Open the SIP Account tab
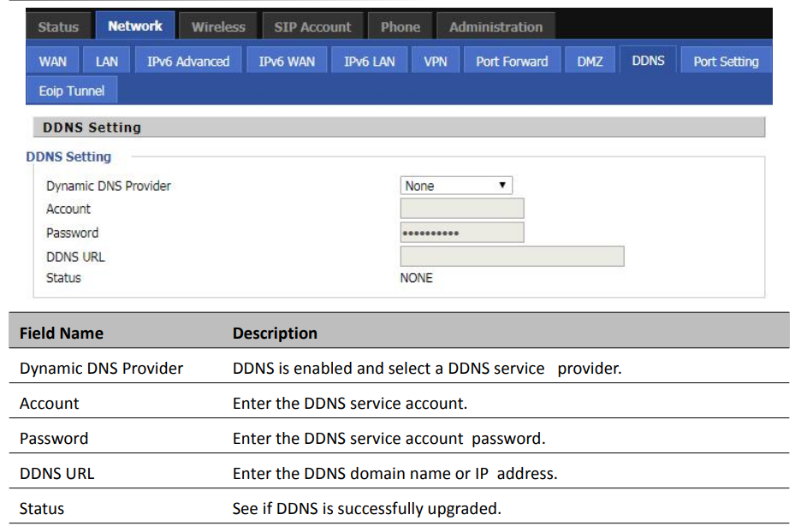 point(312,27)
